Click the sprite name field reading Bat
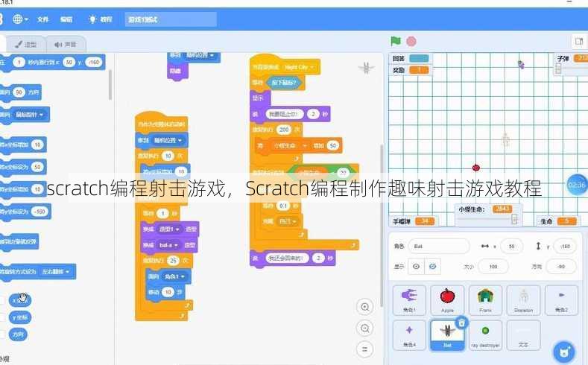The width and height of the screenshot is (588, 365). point(439,247)
